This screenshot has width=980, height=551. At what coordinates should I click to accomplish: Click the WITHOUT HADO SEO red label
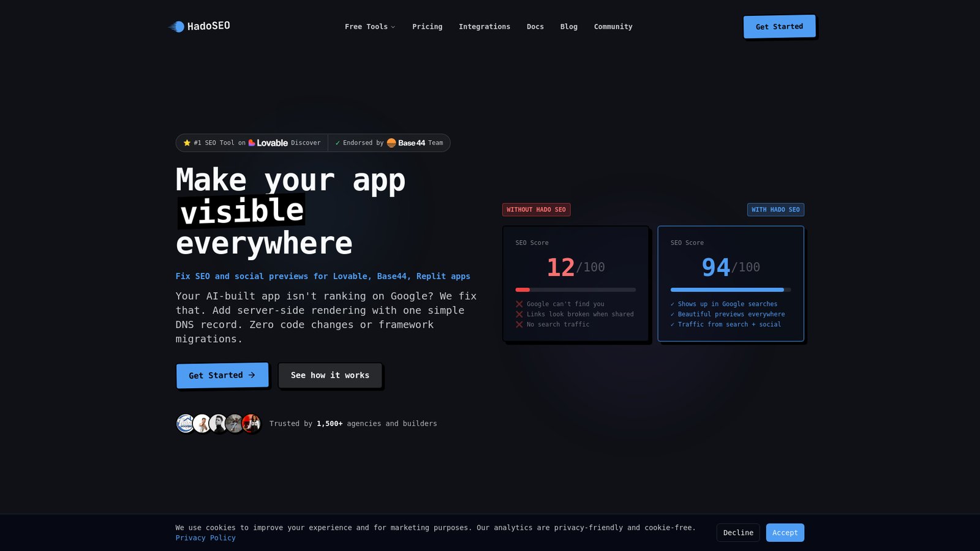[536, 209]
